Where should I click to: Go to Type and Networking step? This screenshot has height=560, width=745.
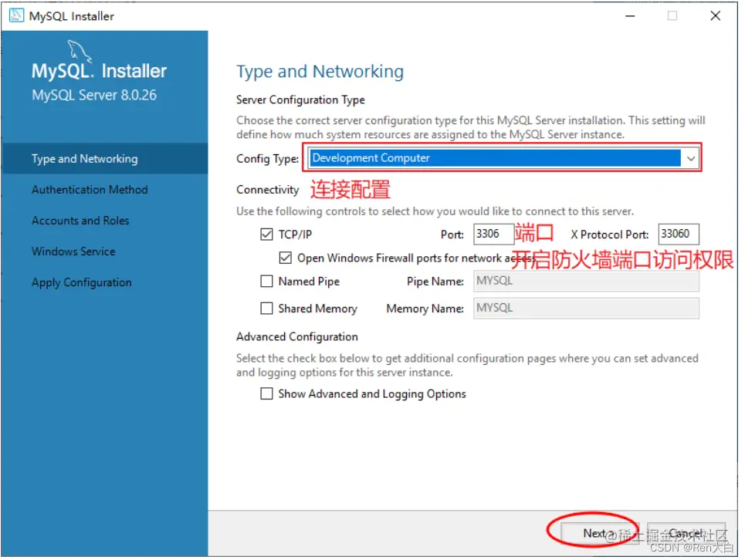coord(104,158)
